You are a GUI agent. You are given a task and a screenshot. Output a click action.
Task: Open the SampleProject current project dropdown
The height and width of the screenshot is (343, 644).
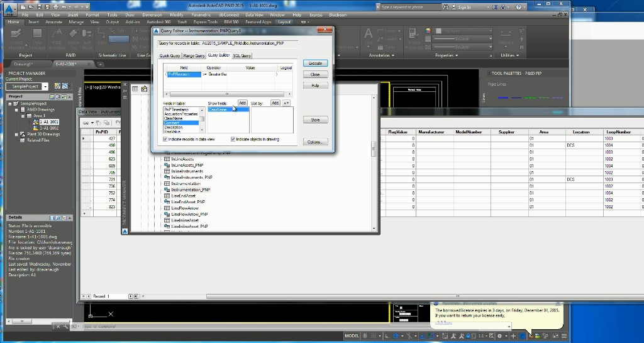(x=45, y=86)
